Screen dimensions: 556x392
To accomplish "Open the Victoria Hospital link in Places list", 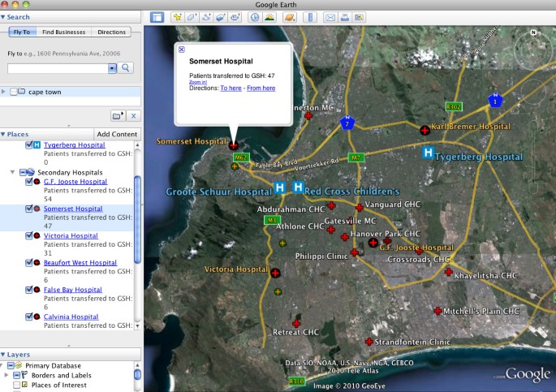I will click(71, 235).
